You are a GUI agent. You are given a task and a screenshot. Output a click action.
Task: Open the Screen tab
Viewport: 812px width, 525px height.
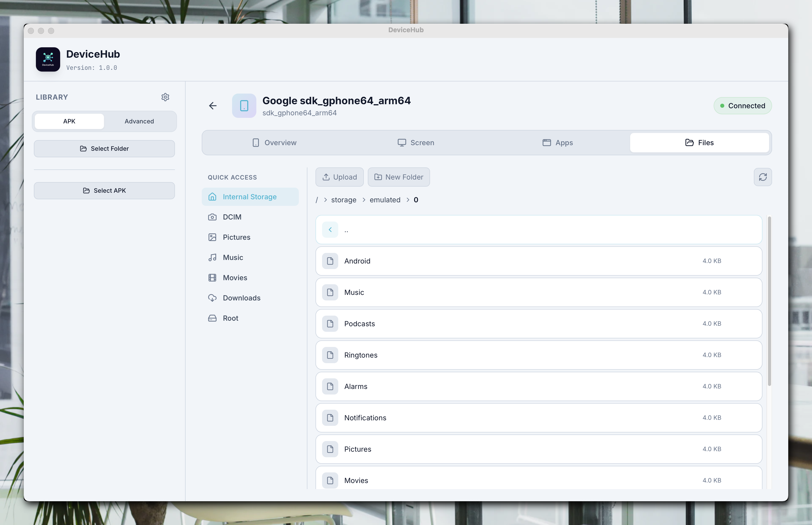coord(416,143)
